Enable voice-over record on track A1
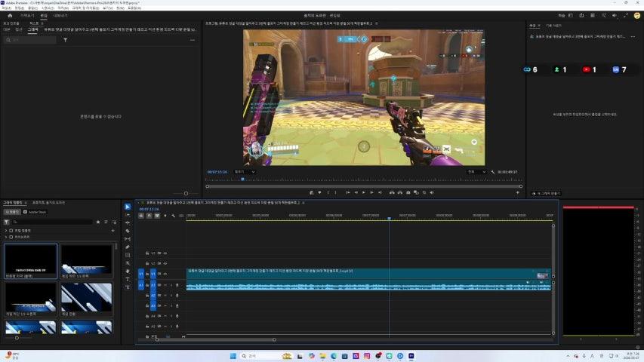Screen dimensions: 644x362 (x=177, y=285)
